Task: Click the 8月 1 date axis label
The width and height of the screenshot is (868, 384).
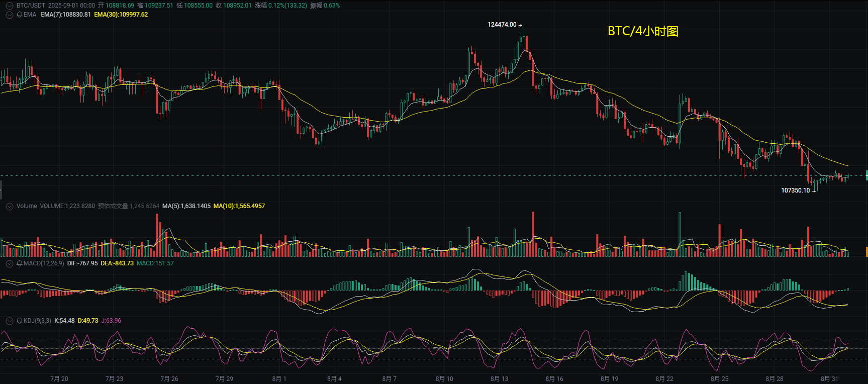Action: click(x=279, y=379)
